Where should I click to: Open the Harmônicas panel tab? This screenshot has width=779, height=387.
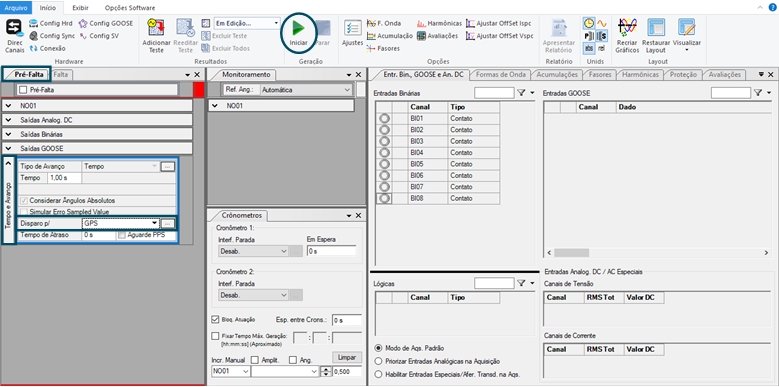point(640,75)
